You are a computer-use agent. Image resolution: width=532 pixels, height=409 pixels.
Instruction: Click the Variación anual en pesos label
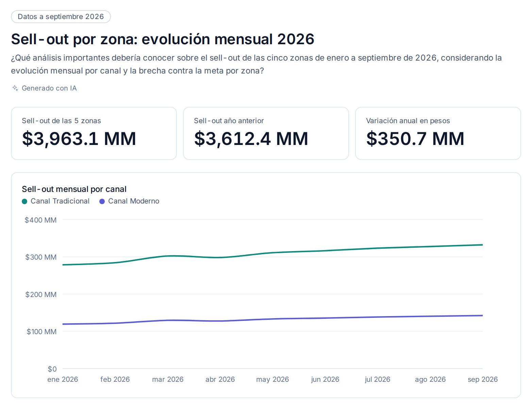coord(408,121)
